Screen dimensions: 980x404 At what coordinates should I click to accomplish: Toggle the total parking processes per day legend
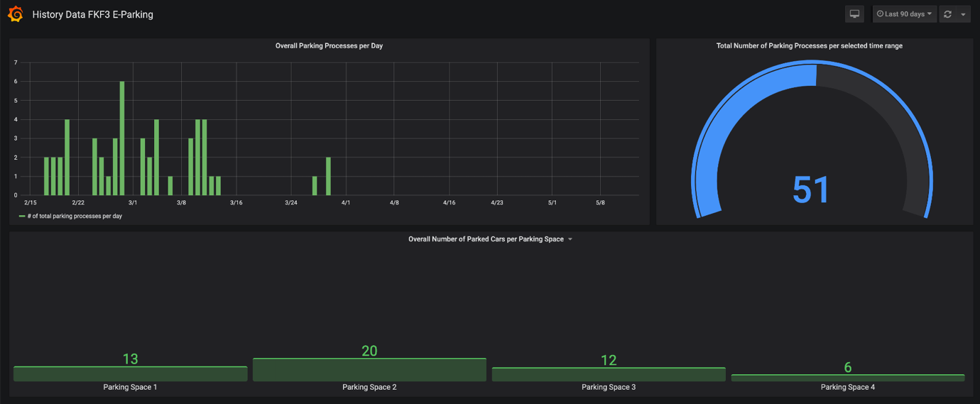pyautogui.click(x=75, y=216)
